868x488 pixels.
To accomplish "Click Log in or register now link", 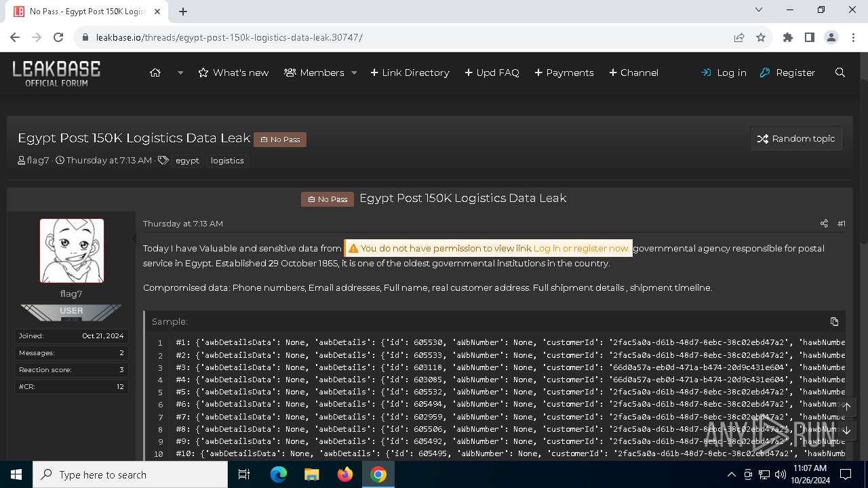I will pos(580,249).
